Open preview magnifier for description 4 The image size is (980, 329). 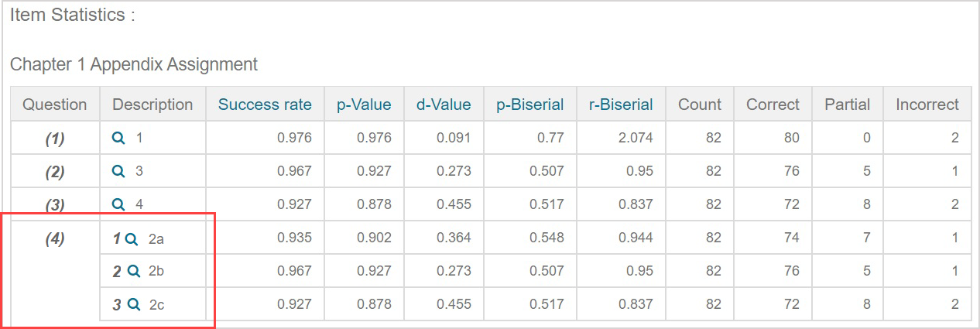[x=118, y=204]
